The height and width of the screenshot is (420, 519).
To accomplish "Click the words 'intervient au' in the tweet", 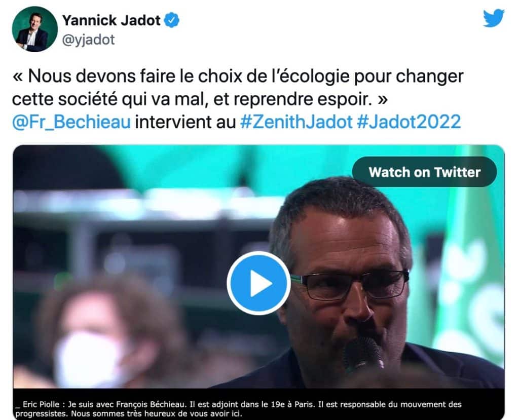I will click(186, 122).
